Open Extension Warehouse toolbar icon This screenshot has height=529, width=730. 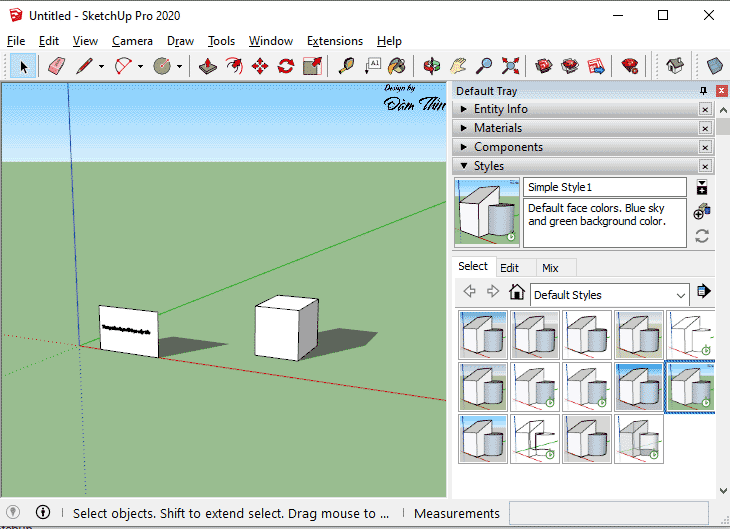pyautogui.click(x=570, y=66)
